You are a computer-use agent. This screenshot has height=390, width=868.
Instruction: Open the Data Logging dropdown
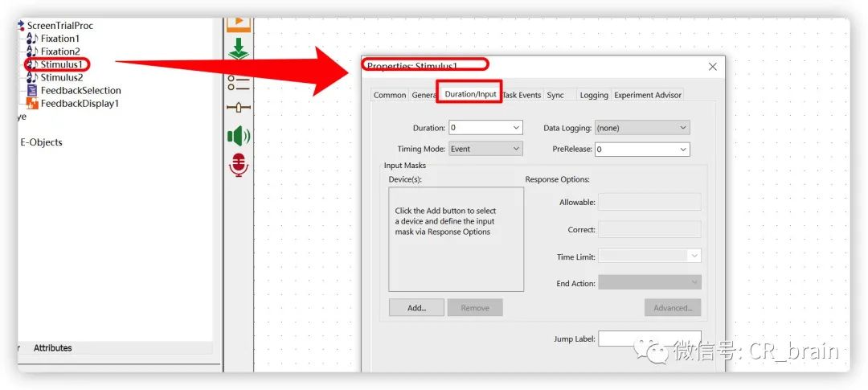[x=642, y=127]
